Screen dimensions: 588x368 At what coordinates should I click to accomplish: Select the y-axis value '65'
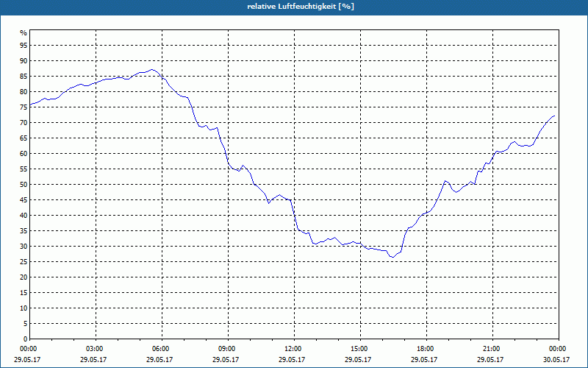coord(24,138)
